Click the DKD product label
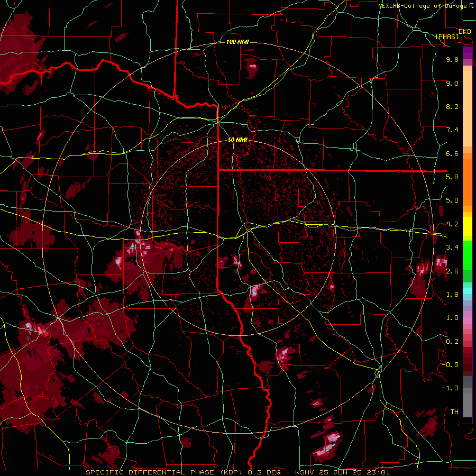The image size is (476, 476). pos(465,32)
